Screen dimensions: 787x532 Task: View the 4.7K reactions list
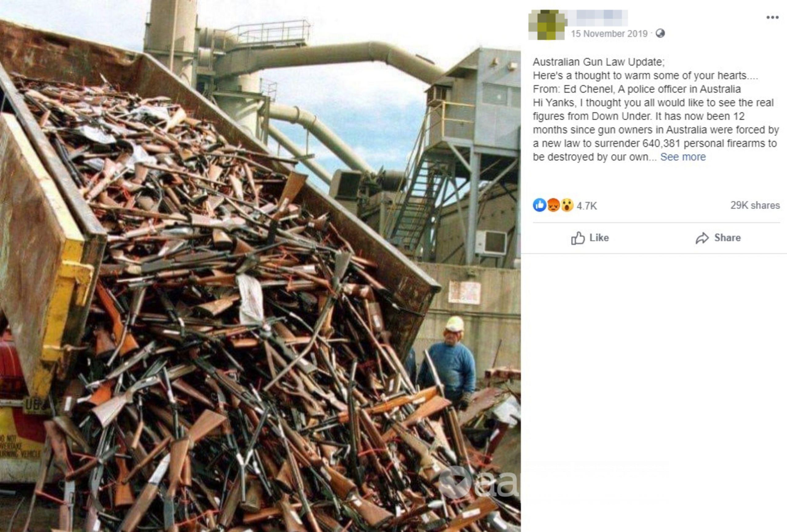point(587,206)
